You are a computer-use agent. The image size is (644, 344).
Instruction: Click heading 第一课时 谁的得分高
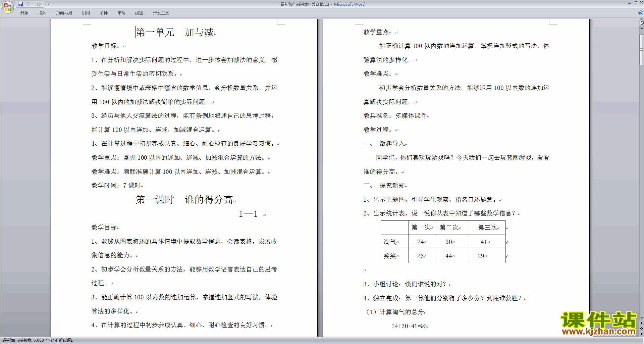184,200
